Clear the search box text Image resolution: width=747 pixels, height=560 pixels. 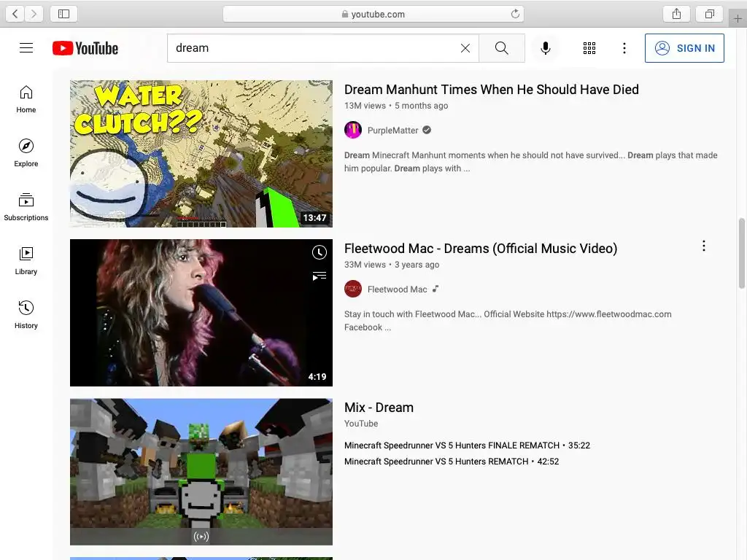point(465,48)
